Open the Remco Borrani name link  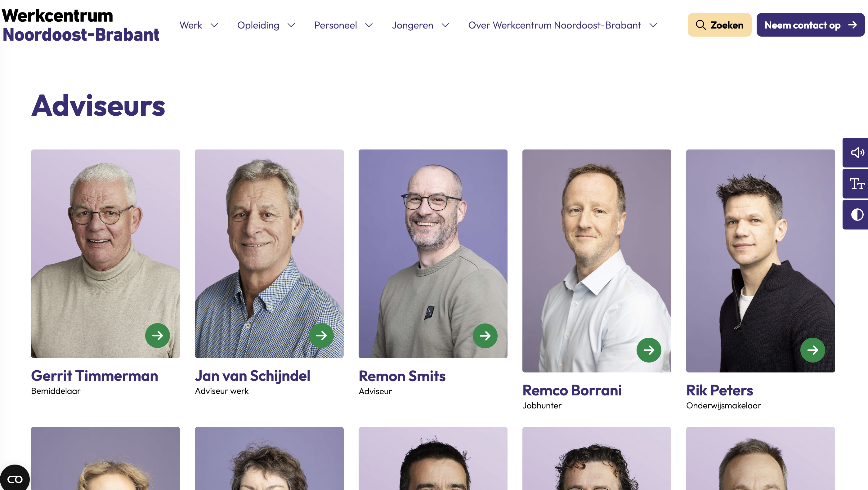point(572,390)
